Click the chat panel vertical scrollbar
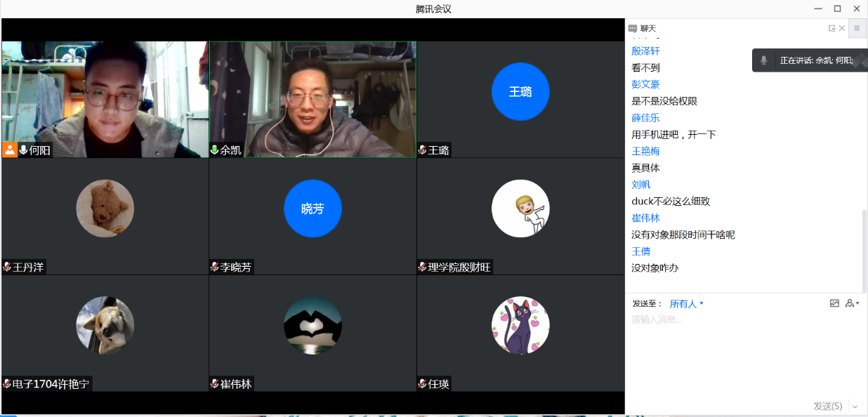Screen dimensions: 868x417 pyautogui.click(x=864, y=246)
